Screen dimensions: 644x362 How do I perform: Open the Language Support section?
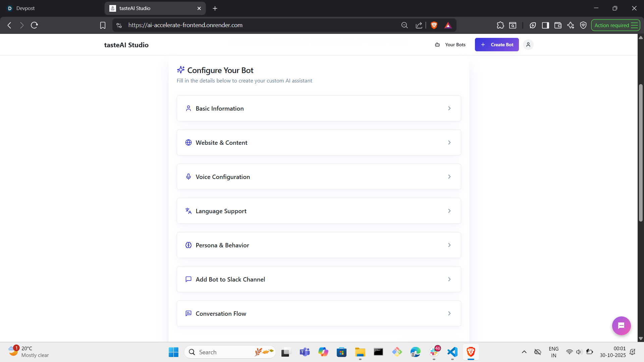[319, 211]
